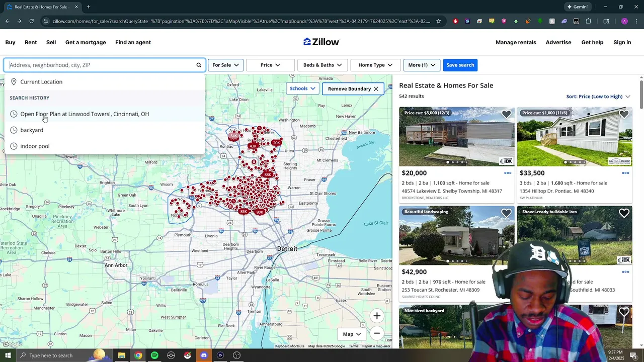Viewport: 644px width, 362px height.
Task: Close the Real Estate & Homes For Sale tab
Action: coord(76,7)
